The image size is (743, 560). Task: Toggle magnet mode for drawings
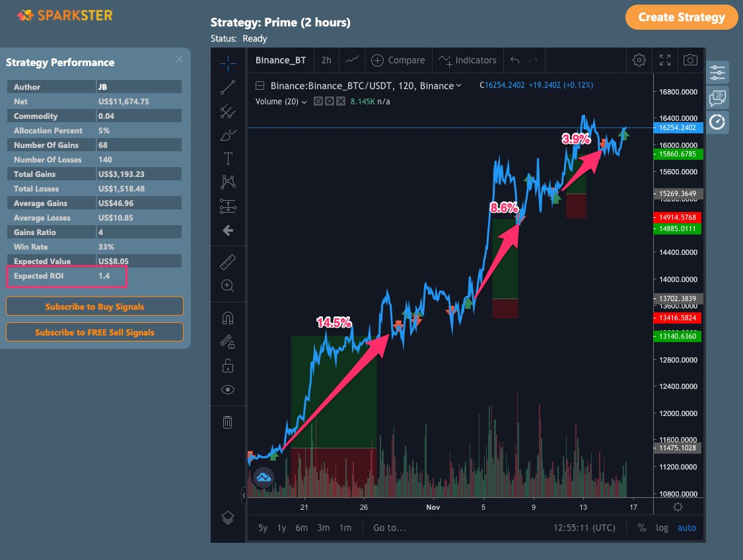tap(228, 318)
